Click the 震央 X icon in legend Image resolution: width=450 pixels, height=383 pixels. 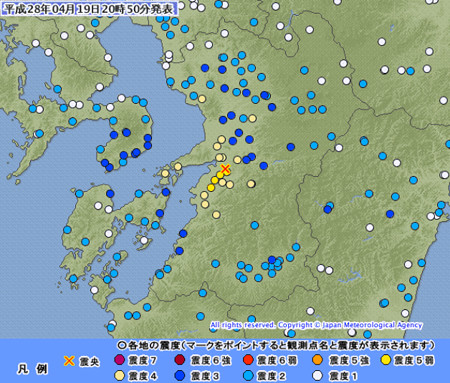pyautogui.click(x=69, y=361)
